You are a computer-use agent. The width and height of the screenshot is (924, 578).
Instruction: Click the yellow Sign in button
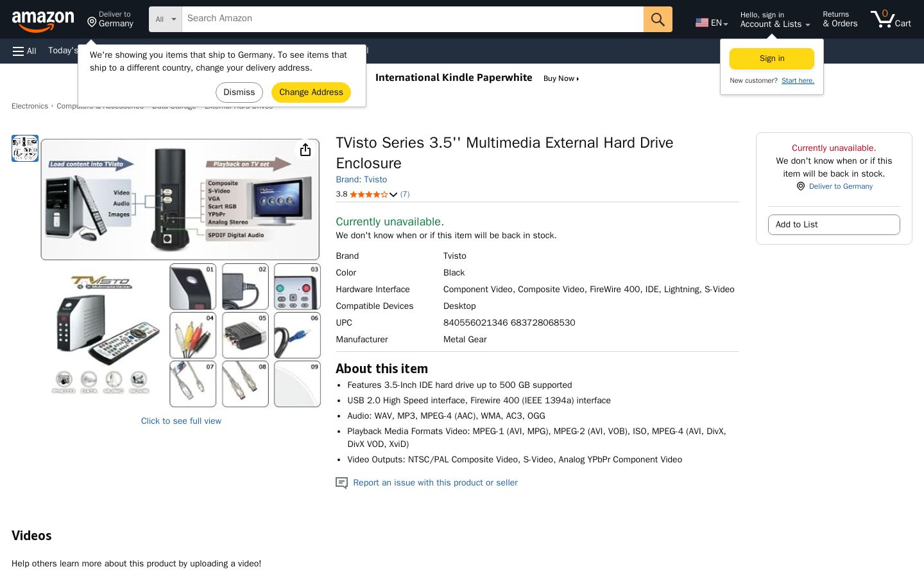(772, 58)
